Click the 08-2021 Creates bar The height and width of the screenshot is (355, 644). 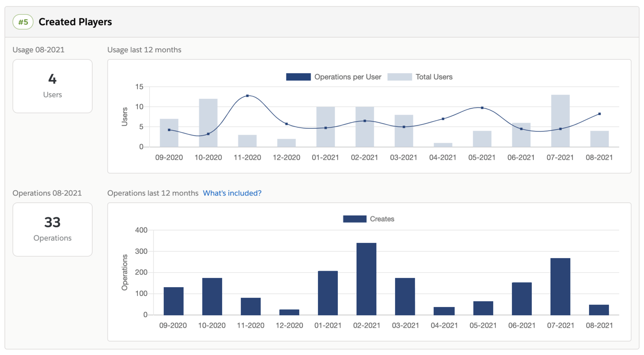(599, 310)
